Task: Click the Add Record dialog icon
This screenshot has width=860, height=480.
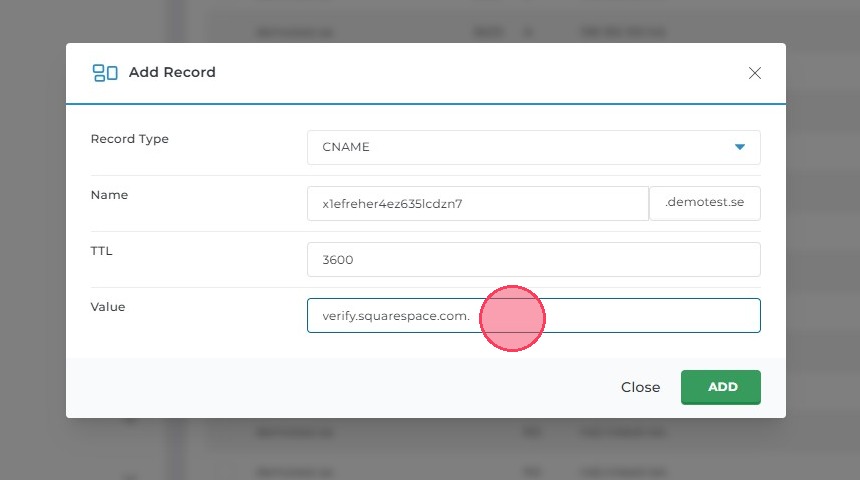Action: click(x=104, y=73)
